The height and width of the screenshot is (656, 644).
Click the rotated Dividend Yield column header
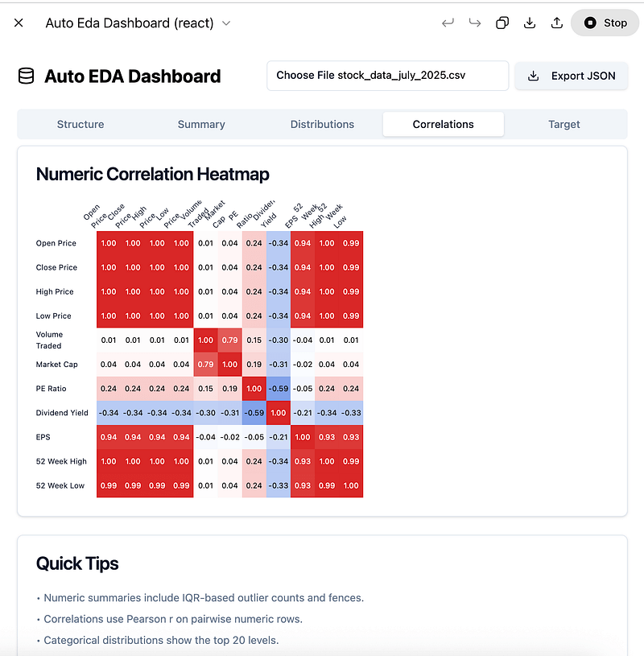click(x=265, y=214)
